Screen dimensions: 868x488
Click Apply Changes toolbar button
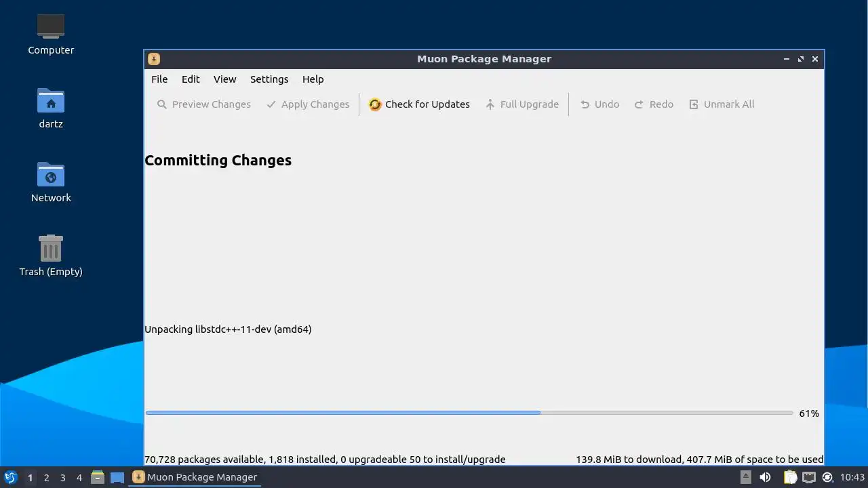pyautogui.click(x=308, y=104)
